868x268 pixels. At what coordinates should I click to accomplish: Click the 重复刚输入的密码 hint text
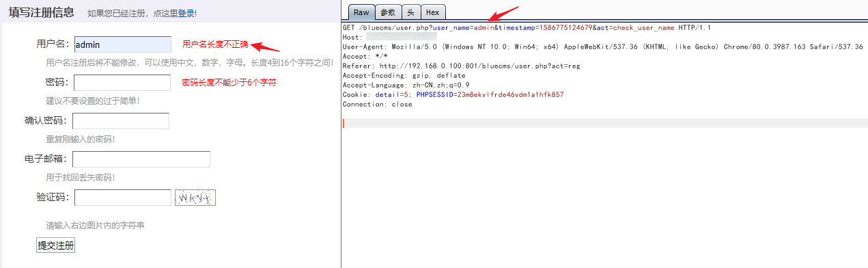click(x=81, y=139)
